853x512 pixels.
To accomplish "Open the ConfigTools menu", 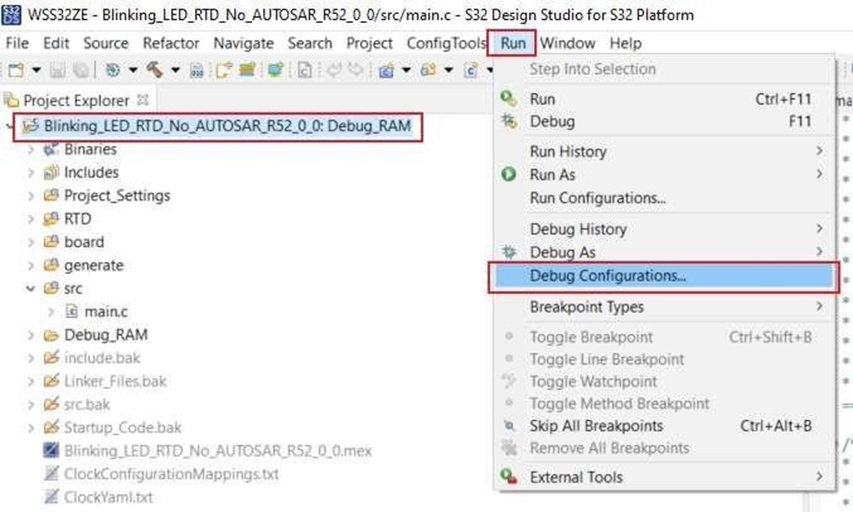I will (446, 43).
